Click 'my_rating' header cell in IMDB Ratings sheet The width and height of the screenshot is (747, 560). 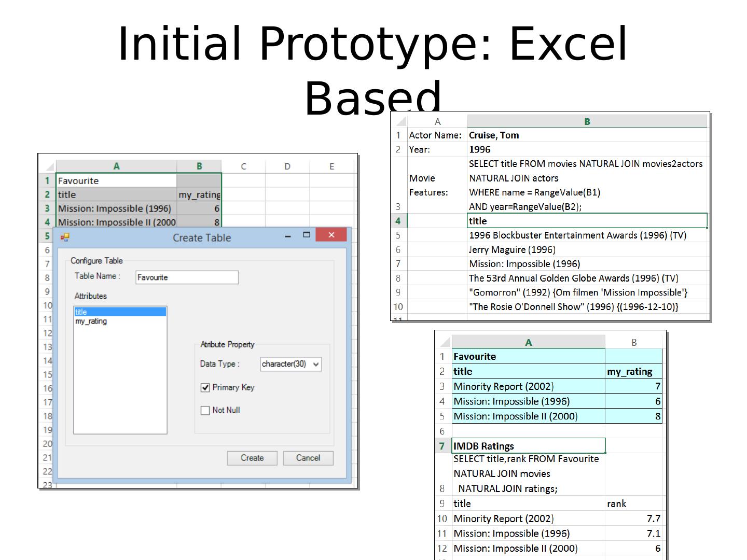coord(634,371)
